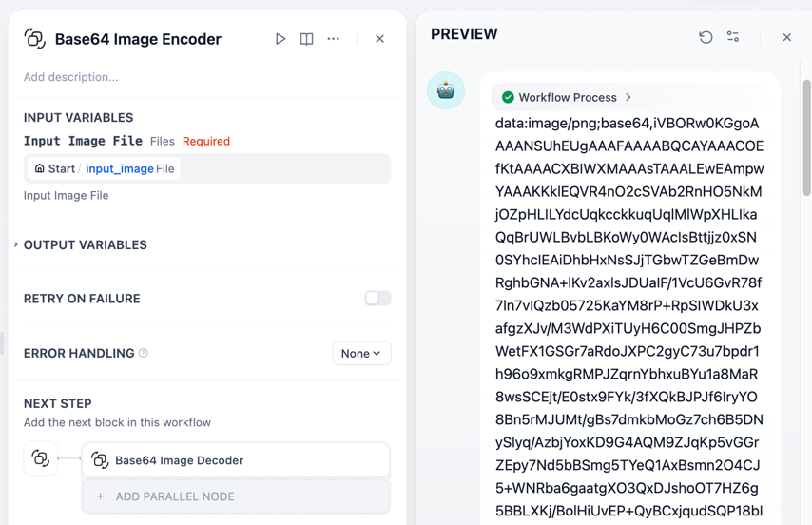Open the Error Handling None dropdown

click(x=361, y=353)
